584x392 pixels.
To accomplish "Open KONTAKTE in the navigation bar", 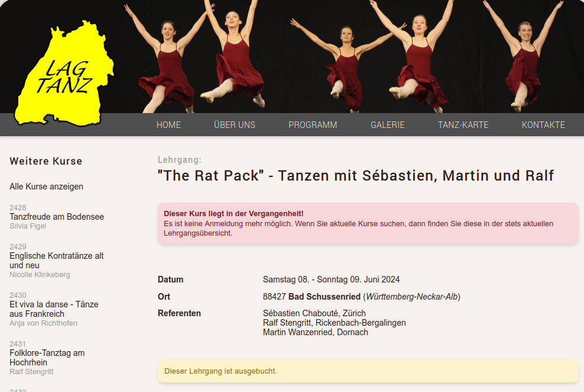I will (x=543, y=125).
